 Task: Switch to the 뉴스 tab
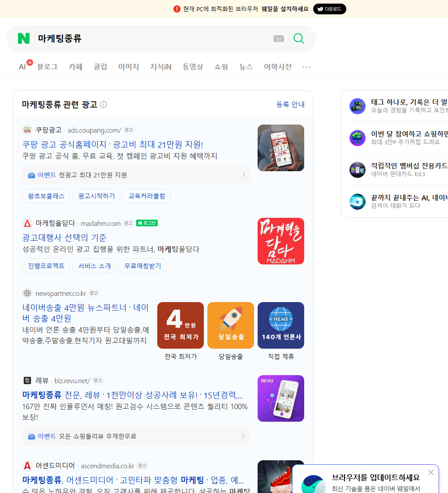tap(246, 67)
